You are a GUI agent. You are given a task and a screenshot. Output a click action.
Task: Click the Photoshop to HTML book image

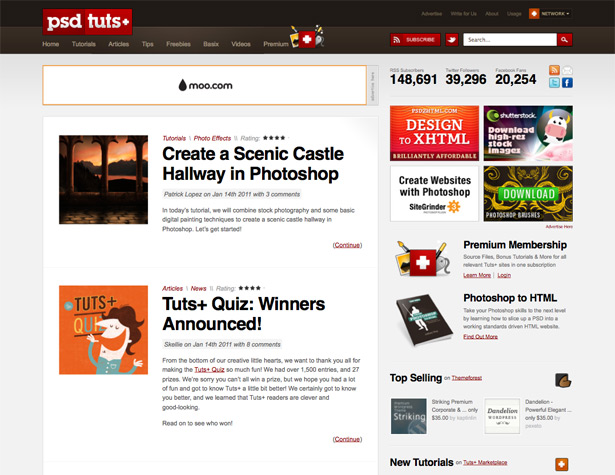[x=424, y=320]
